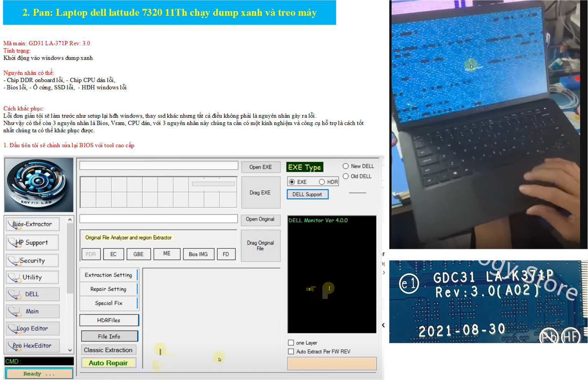
Task: Select the PDR region button
Action: pos(91,254)
